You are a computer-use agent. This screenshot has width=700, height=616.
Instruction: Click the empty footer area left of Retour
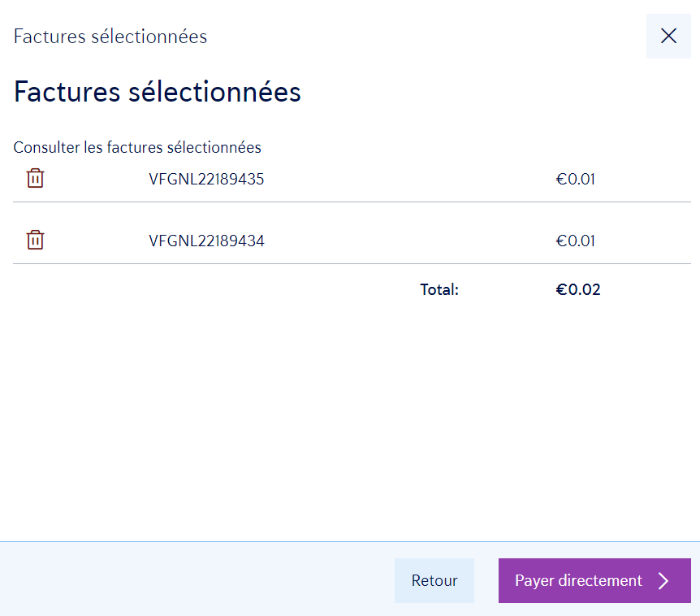[x=195, y=580]
